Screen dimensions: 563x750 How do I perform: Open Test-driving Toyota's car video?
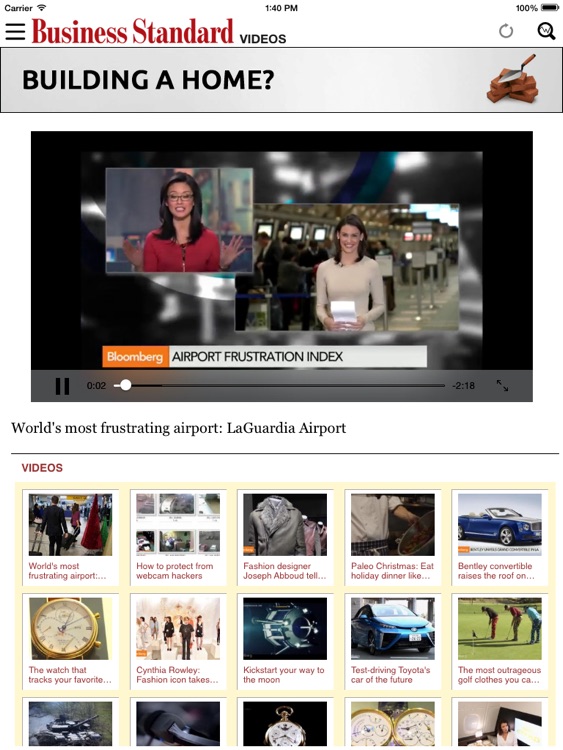pos(393,629)
